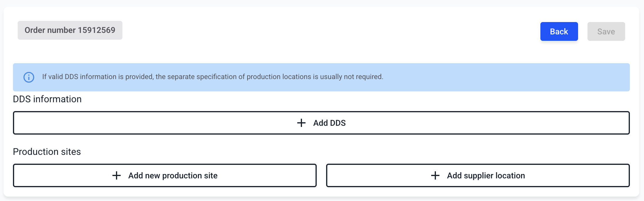Click the greyed-out Save button
The width and height of the screenshot is (644, 201).
tap(606, 31)
